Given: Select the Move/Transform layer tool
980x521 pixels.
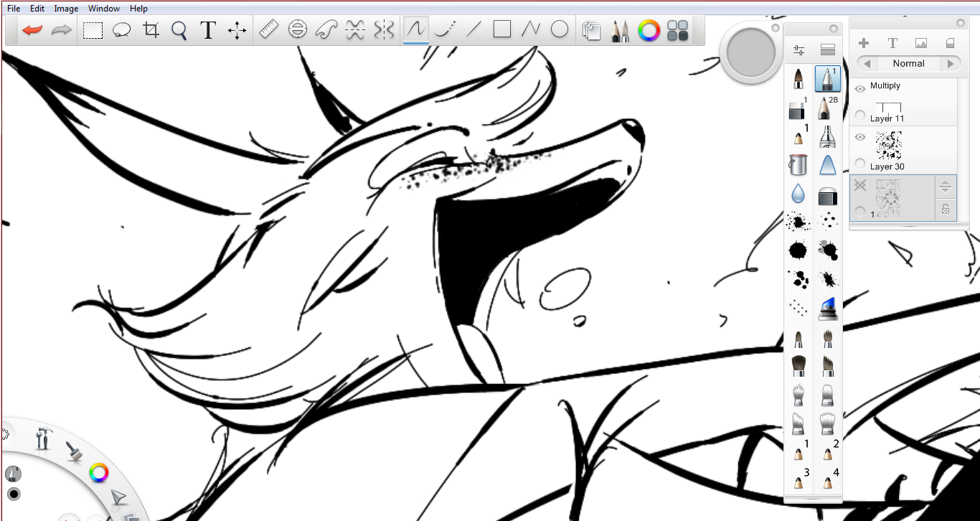Looking at the screenshot, I should pyautogui.click(x=237, y=30).
